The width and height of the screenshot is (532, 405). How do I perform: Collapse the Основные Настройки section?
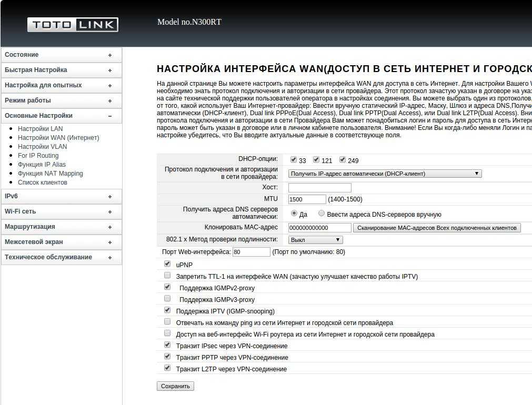coord(61,116)
